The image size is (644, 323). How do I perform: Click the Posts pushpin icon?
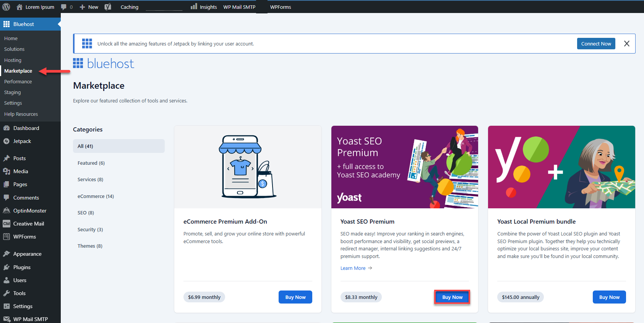click(6, 158)
